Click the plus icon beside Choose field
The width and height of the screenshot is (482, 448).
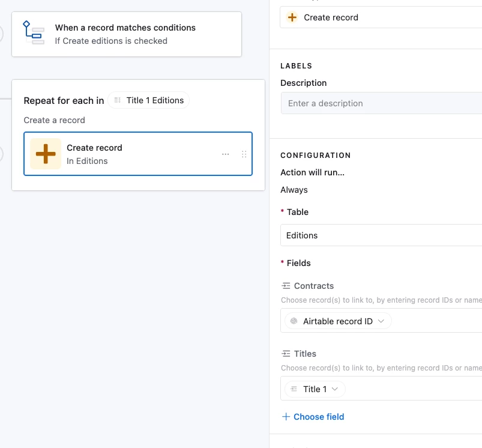[286, 417]
